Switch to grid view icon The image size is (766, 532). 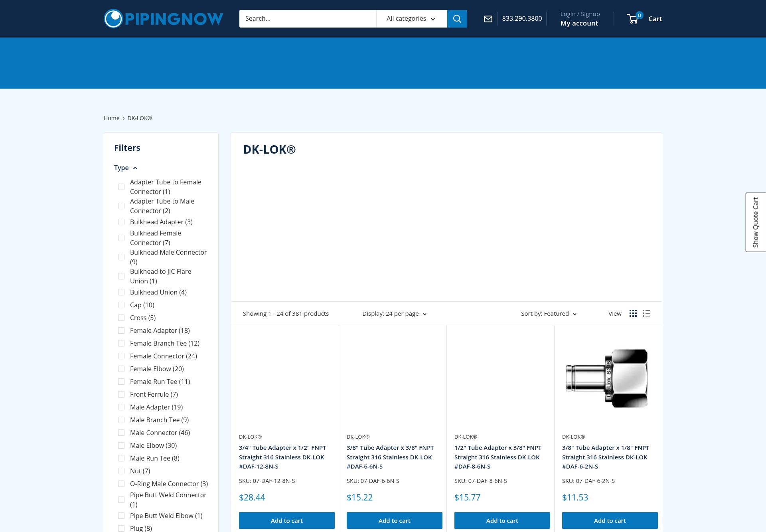point(633,313)
